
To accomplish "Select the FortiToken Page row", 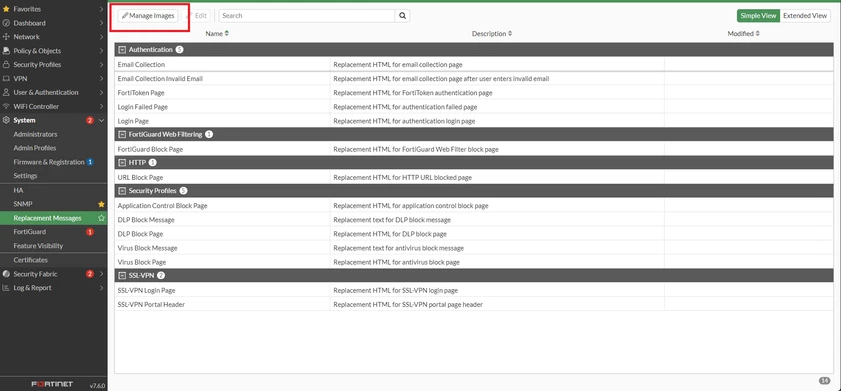I will coord(474,93).
